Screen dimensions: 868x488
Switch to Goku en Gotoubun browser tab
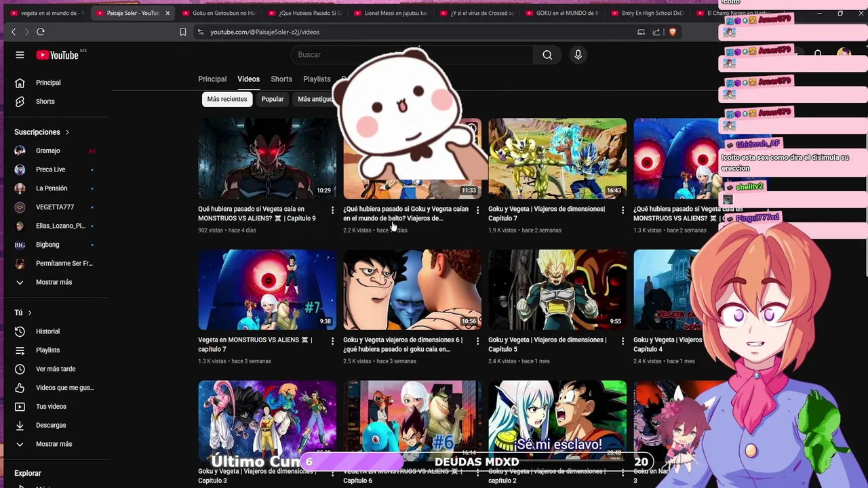(219, 13)
